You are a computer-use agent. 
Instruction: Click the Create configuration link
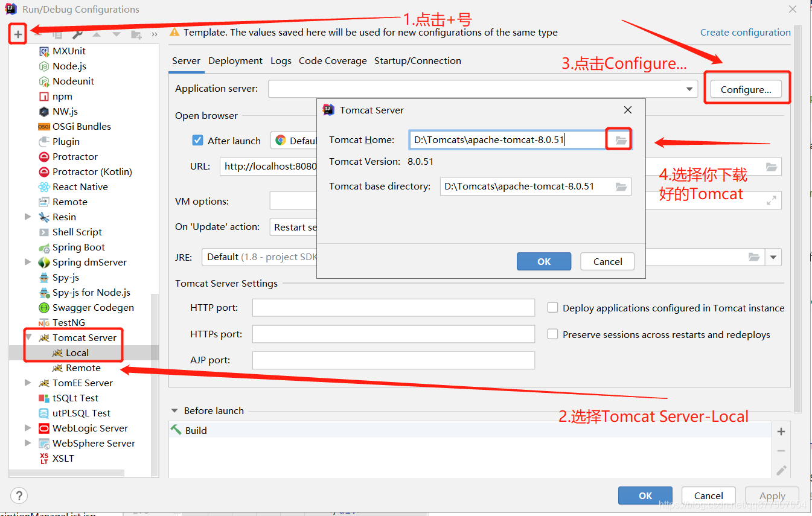tap(746, 33)
